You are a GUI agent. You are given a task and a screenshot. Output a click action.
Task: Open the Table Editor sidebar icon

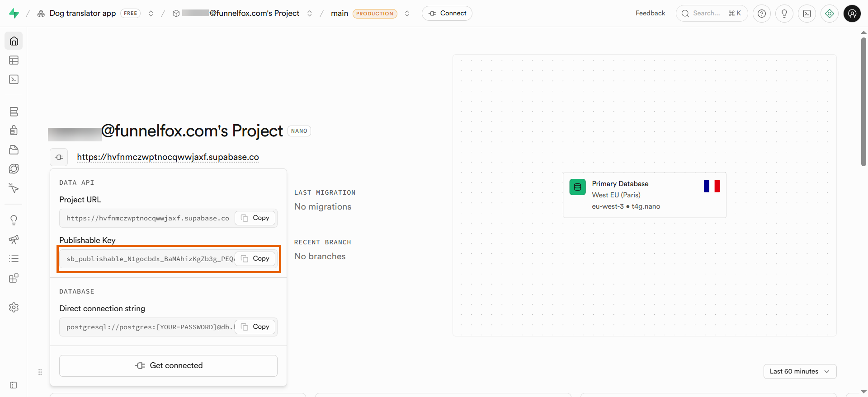click(x=14, y=60)
